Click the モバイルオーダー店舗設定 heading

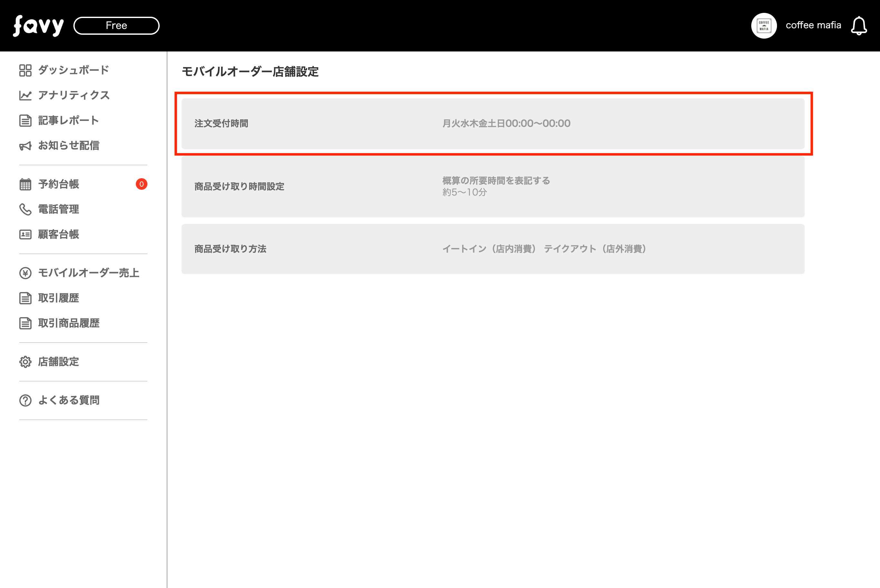(x=250, y=72)
